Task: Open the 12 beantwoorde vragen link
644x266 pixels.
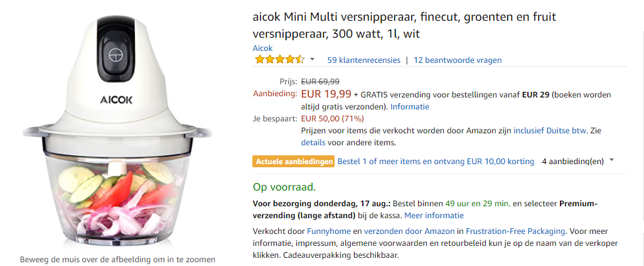Action: [x=458, y=60]
